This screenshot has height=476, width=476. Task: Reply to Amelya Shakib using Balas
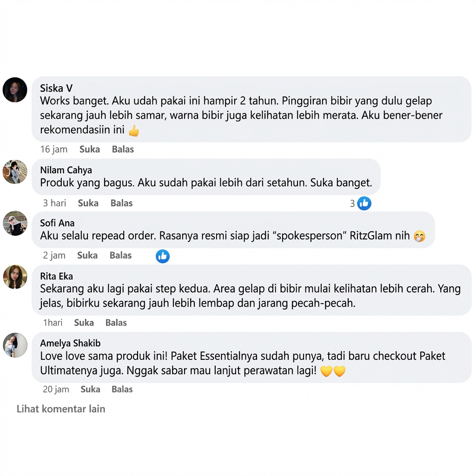tap(122, 389)
